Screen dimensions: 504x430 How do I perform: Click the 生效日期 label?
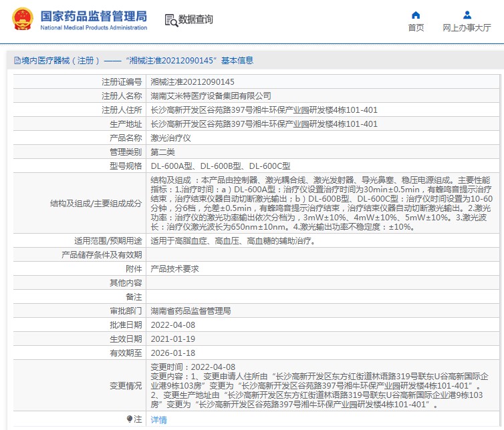[x=126, y=339]
